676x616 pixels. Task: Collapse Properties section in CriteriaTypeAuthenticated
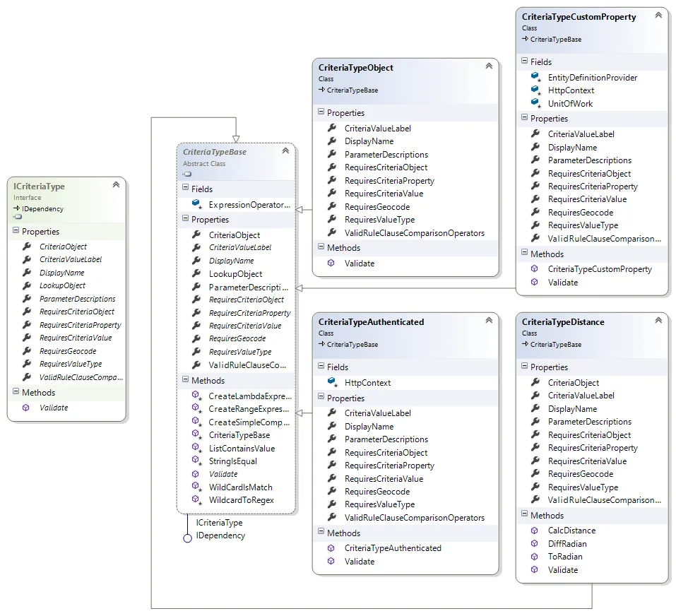click(x=321, y=397)
